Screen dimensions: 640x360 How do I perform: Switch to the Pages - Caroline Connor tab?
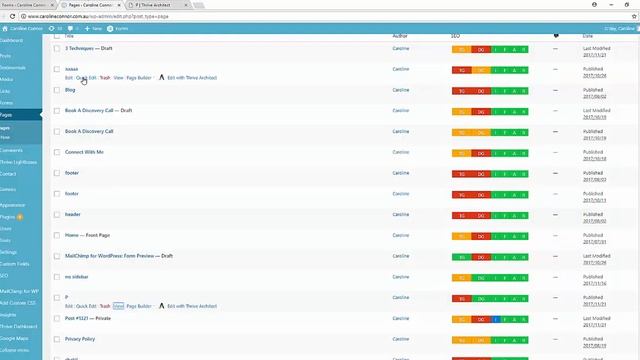coord(91,5)
